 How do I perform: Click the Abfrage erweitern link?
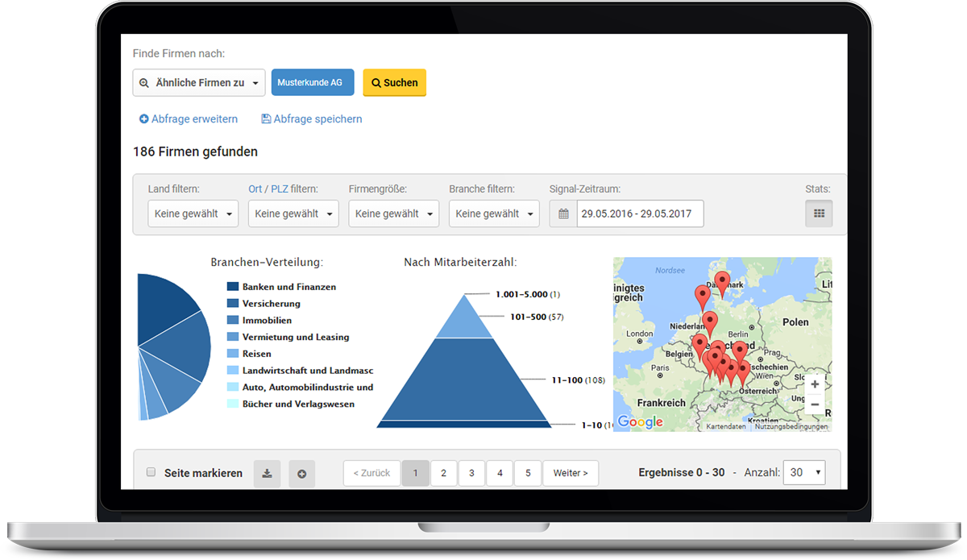pyautogui.click(x=189, y=119)
